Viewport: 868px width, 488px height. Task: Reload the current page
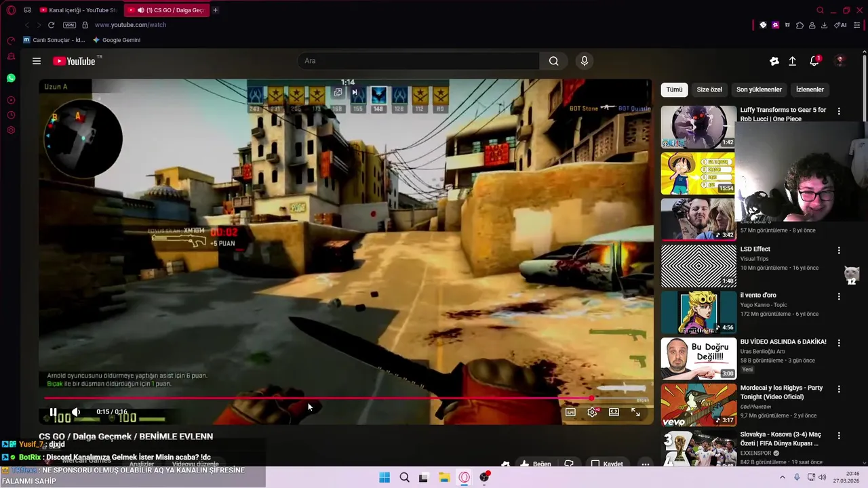tap(51, 25)
